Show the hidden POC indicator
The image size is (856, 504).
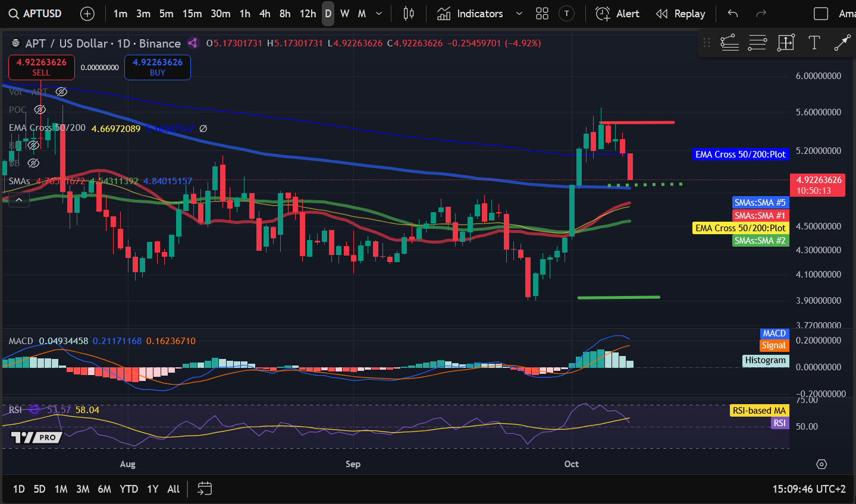(x=40, y=109)
